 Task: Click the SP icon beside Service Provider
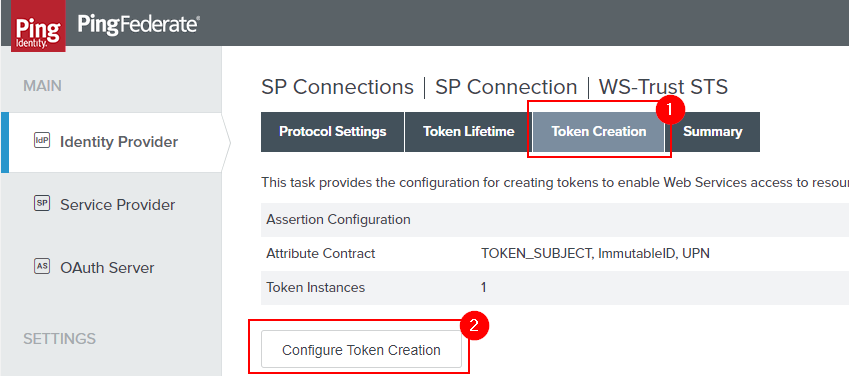click(42, 204)
